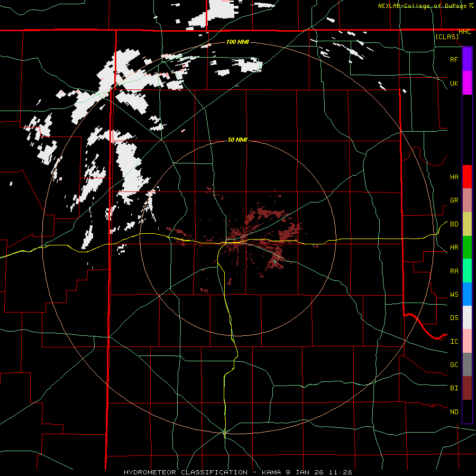
Task: Click the WS legend label
Action: coord(454,295)
